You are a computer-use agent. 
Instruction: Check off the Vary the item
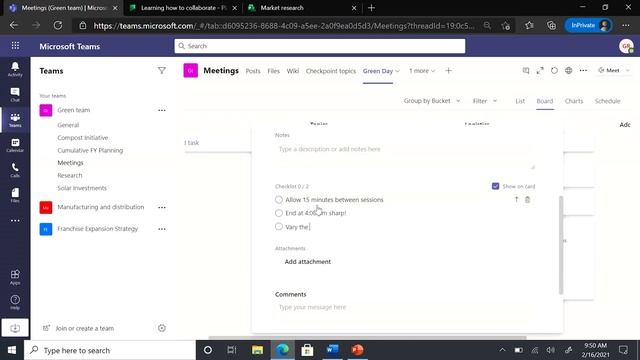(279, 227)
